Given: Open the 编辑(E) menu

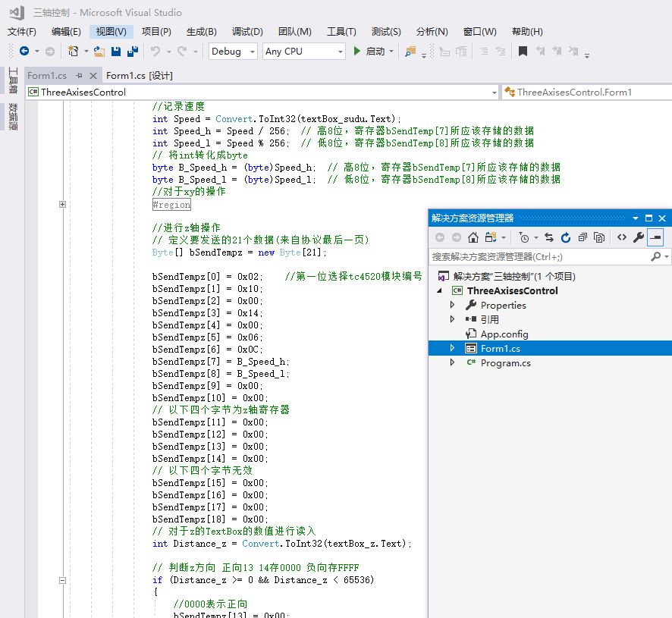Looking at the screenshot, I should (66, 32).
